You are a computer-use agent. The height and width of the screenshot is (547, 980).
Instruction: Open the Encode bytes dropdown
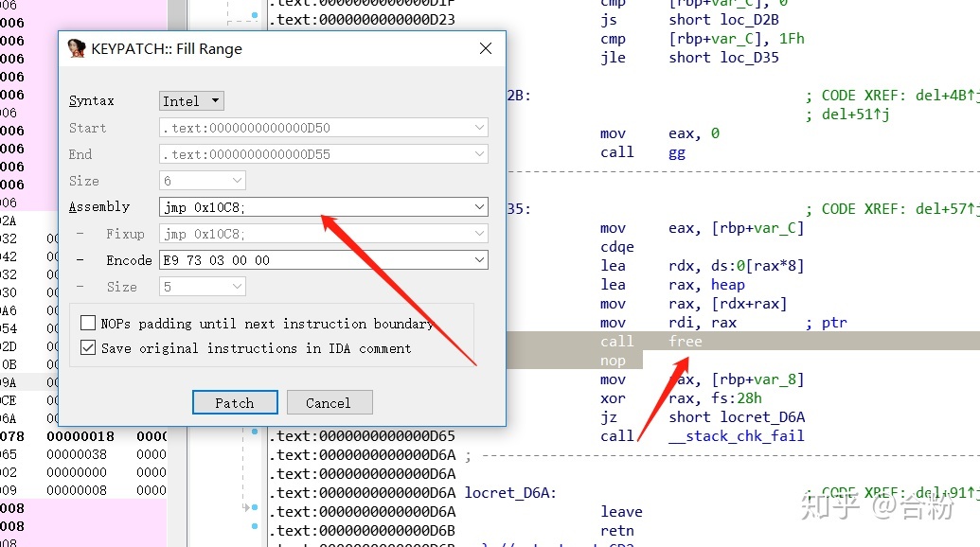[x=479, y=259]
